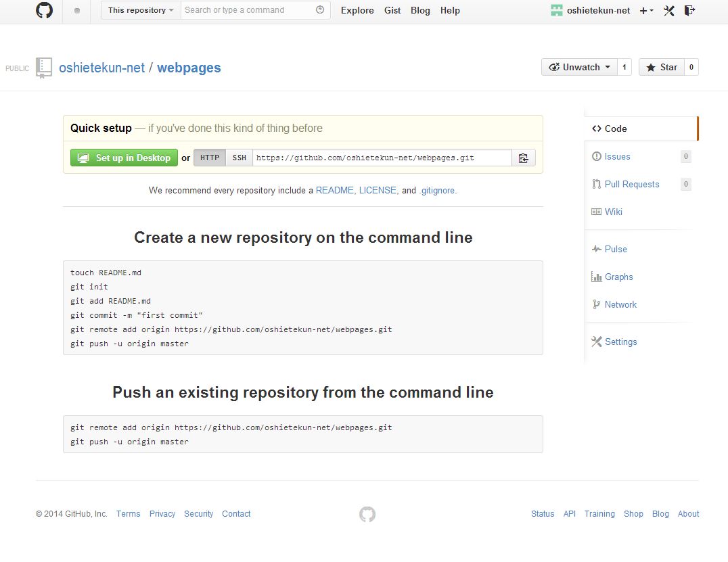Copy clone URL to clipboard

(523, 158)
